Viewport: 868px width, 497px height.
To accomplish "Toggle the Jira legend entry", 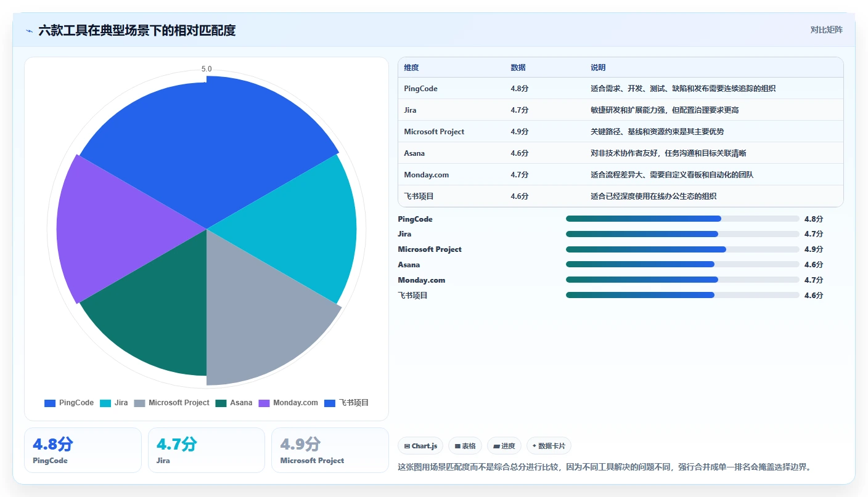I will tap(114, 403).
